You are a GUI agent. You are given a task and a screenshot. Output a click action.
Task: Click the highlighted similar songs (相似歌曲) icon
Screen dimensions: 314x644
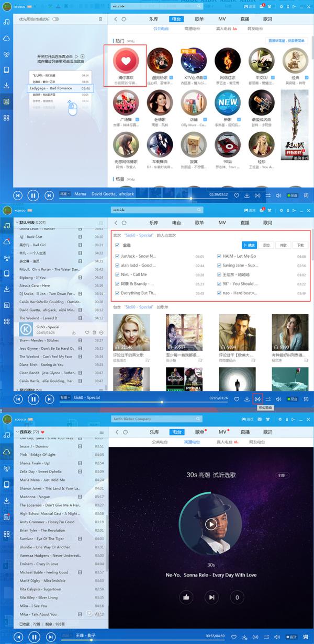(x=257, y=399)
